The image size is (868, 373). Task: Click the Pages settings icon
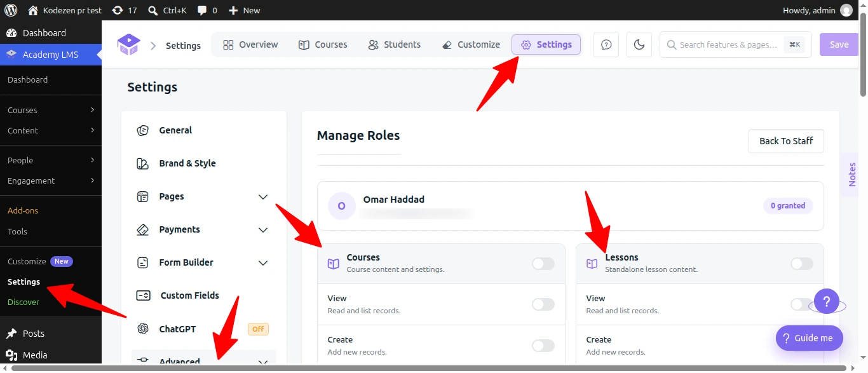[x=143, y=196]
